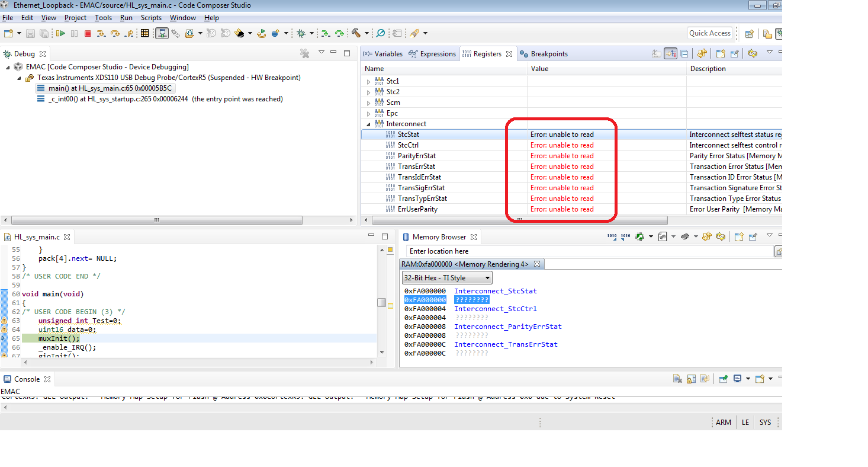
Task: Click the Open Perspective icon
Action: (749, 34)
